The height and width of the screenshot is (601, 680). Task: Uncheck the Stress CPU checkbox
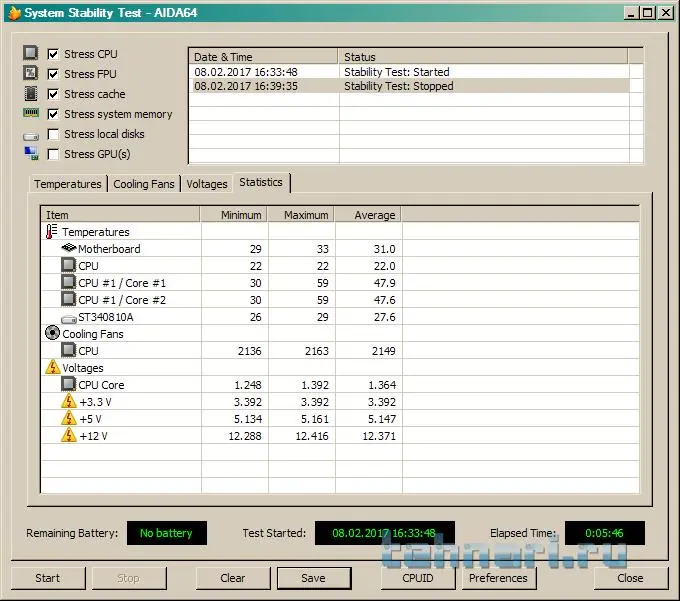point(53,54)
